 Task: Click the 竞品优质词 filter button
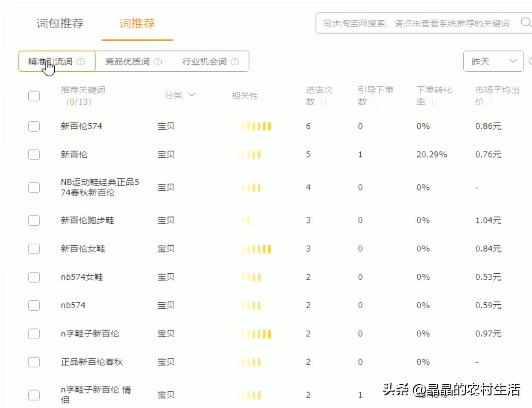[128, 61]
